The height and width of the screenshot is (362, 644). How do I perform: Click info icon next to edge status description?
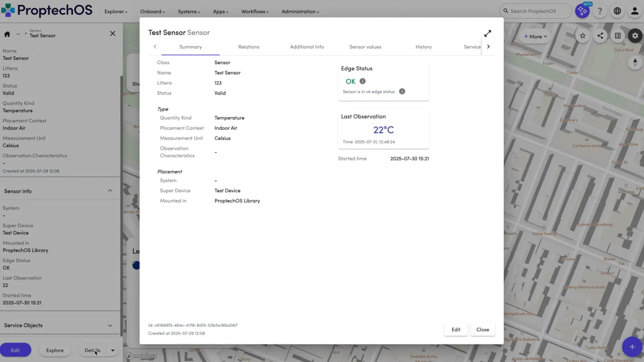[402, 92]
